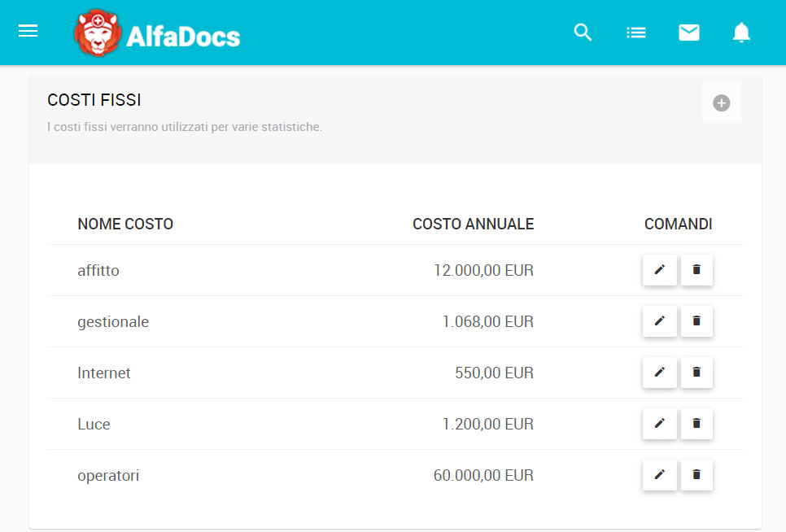Delete the gestionale cost row
Screen dimensions: 786x532
click(696, 321)
